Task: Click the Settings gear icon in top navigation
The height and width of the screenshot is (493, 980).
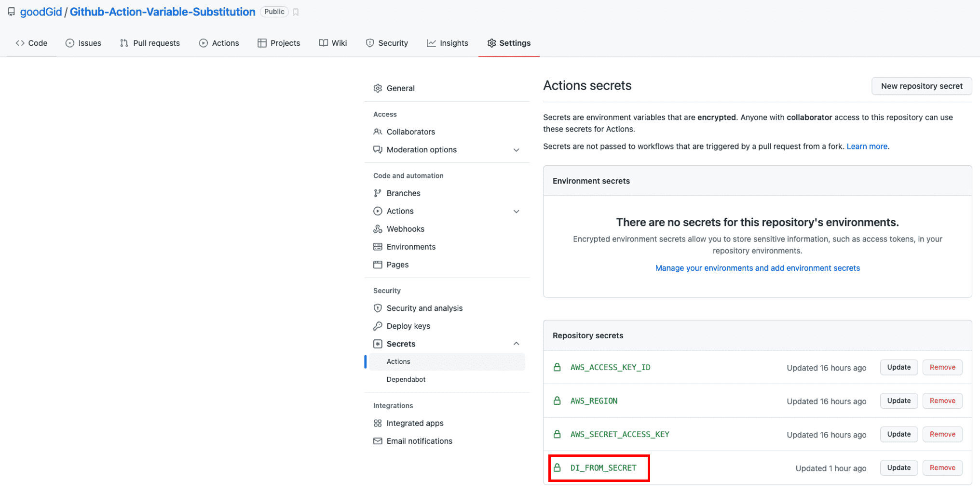Action: click(491, 43)
